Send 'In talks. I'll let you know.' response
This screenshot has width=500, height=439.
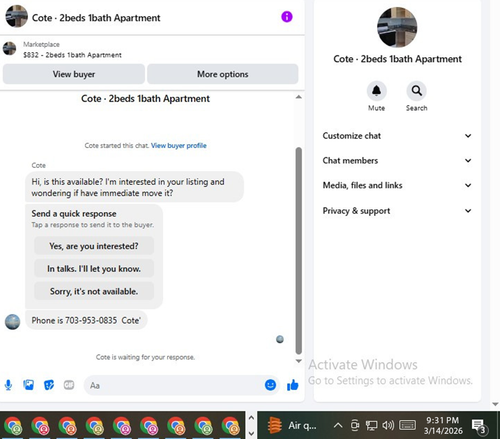[94, 269]
